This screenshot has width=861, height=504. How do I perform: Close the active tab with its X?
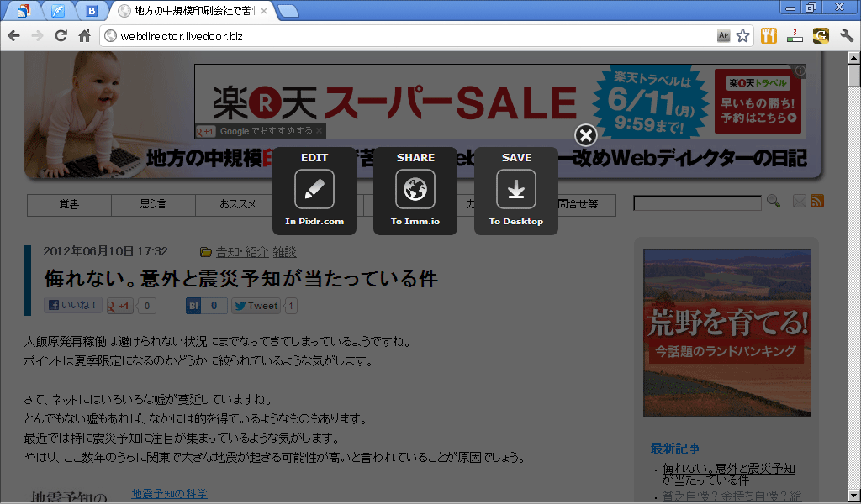263,11
